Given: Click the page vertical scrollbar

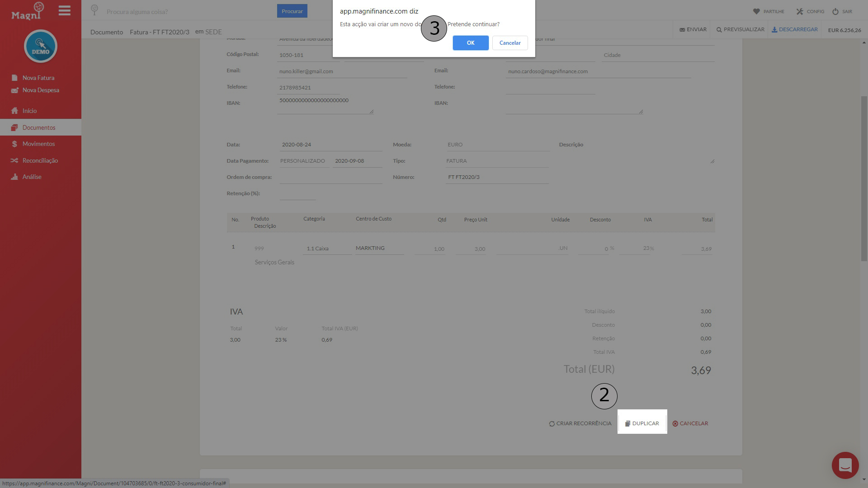Looking at the screenshot, I should point(864,178).
